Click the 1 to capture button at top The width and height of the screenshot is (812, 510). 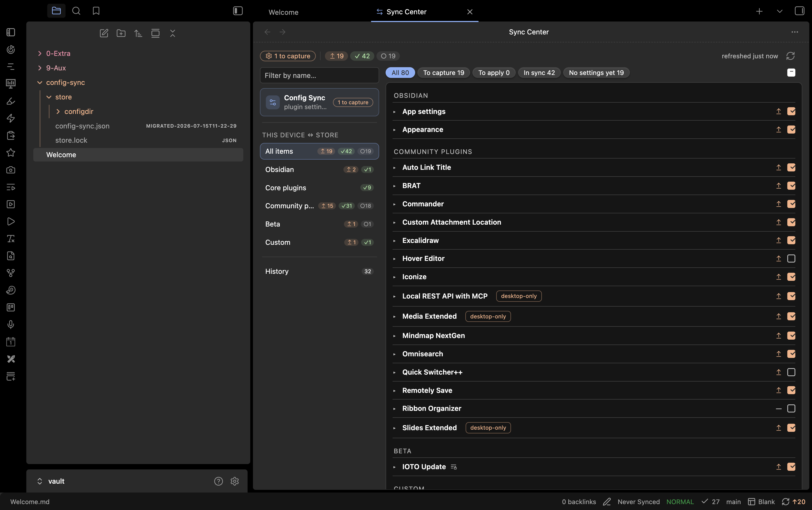pyautogui.click(x=288, y=56)
